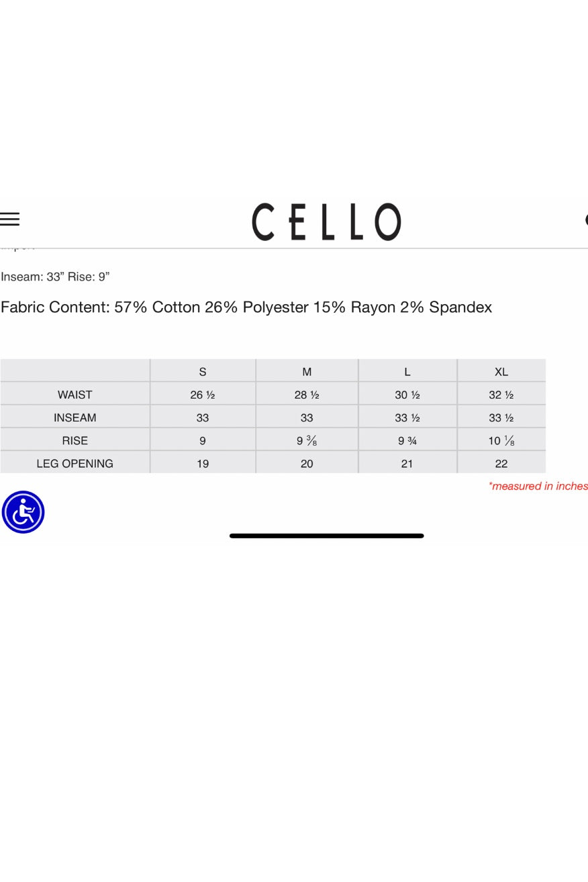This screenshot has height=882, width=588.
Task: Select the 10 ⅛ rise value for XL
Action: click(501, 441)
